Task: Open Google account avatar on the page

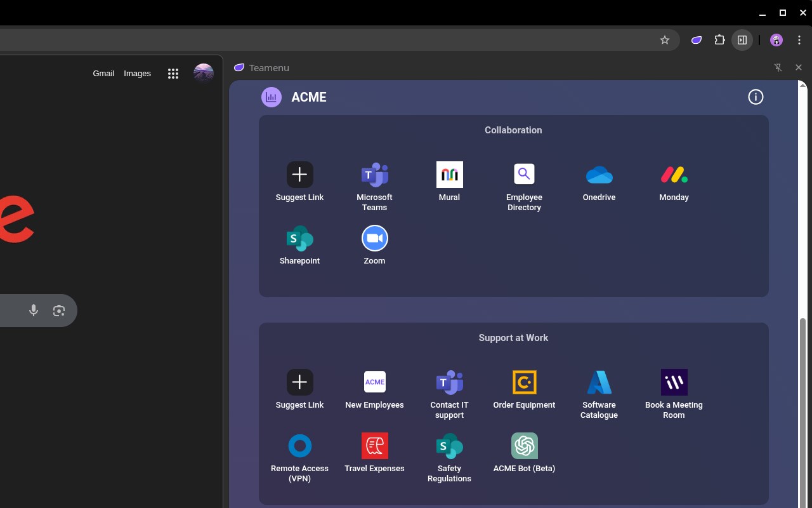Action: [204, 74]
